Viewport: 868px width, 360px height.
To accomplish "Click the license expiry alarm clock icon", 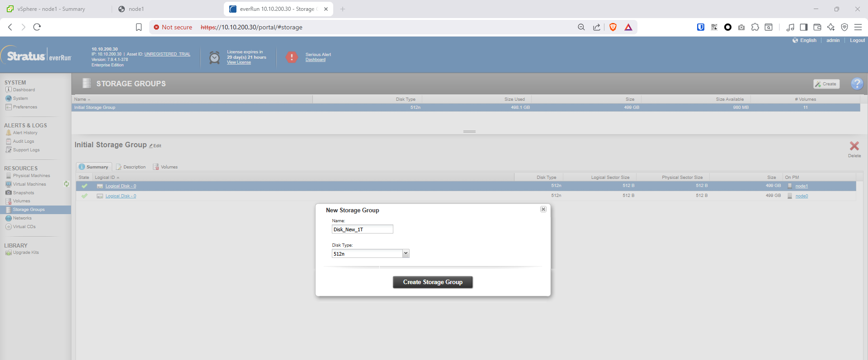I will coord(215,57).
